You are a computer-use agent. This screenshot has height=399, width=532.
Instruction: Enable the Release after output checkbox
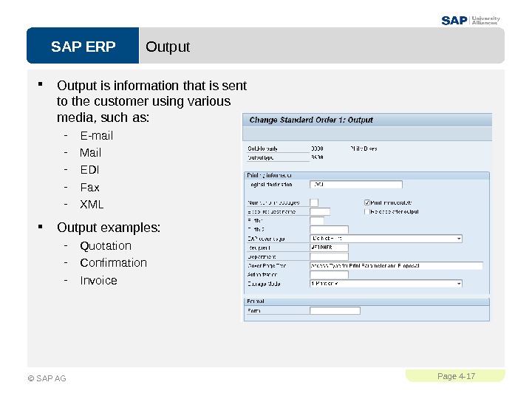(x=366, y=211)
